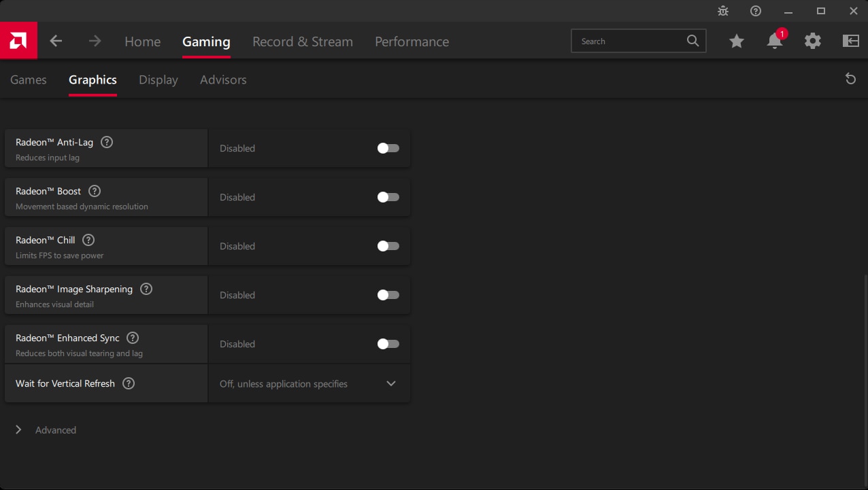The width and height of the screenshot is (868, 490).
Task: Show help for Radeon Image Sharpening
Action: [146, 289]
